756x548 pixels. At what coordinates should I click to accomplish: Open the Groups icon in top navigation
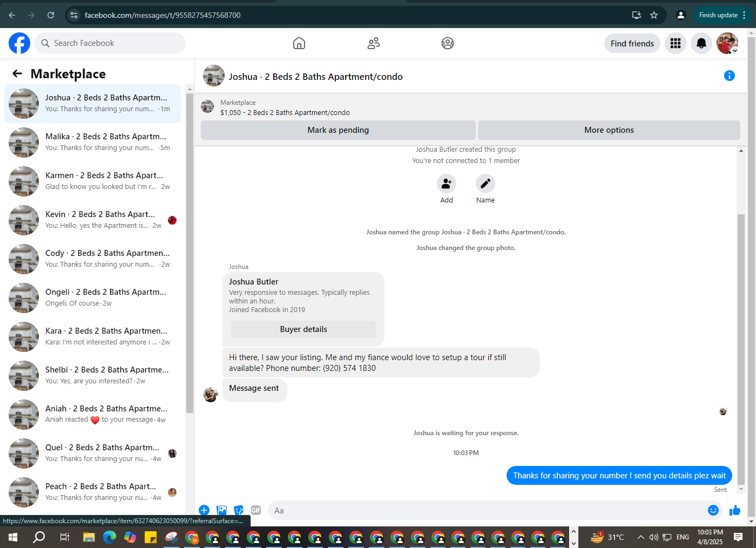point(448,43)
